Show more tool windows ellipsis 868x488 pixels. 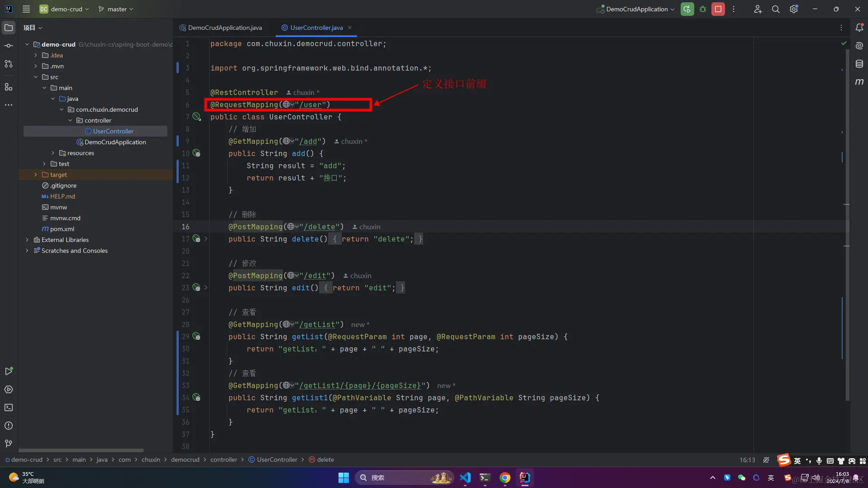point(9,105)
